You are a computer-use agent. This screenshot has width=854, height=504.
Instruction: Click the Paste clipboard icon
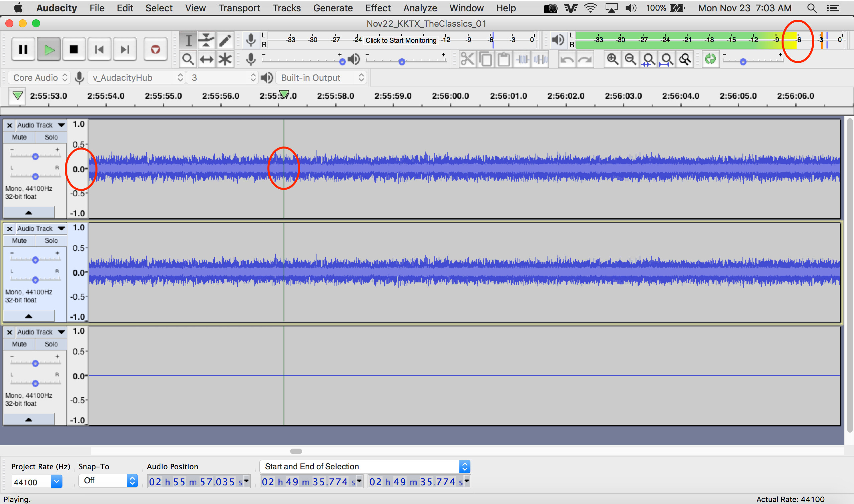click(503, 59)
